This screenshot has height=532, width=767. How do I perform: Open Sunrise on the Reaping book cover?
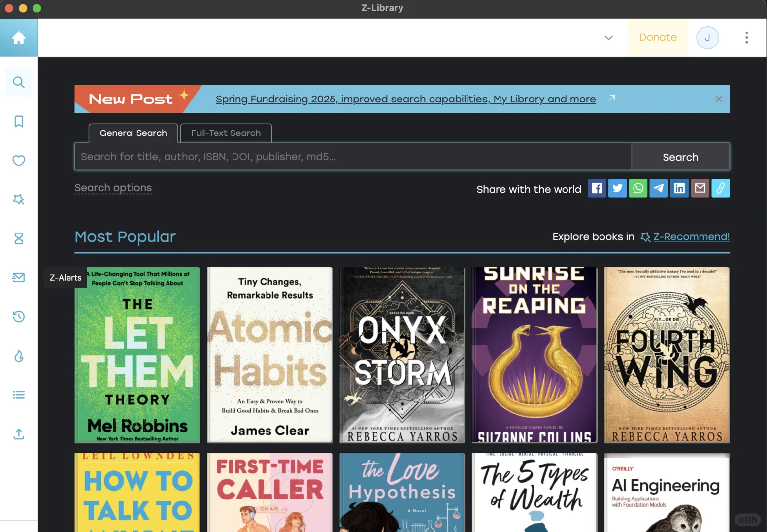point(534,355)
